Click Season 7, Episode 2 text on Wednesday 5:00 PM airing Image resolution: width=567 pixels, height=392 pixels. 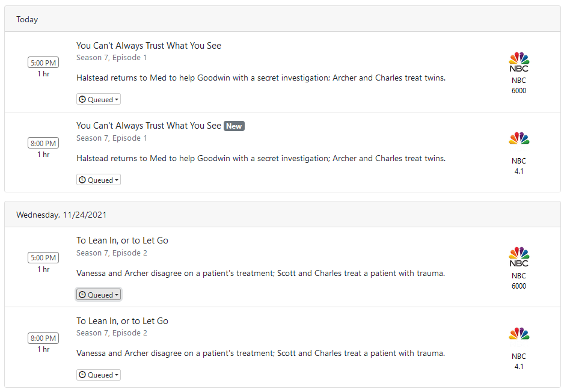[x=112, y=253]
